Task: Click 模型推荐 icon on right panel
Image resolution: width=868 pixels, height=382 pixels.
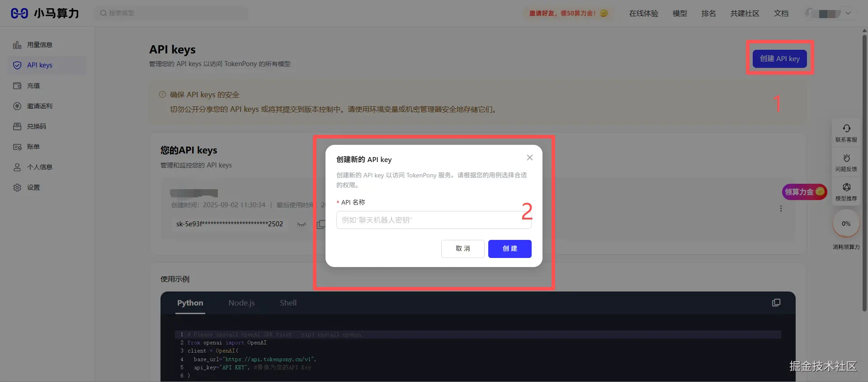Action: pos(846,187)
